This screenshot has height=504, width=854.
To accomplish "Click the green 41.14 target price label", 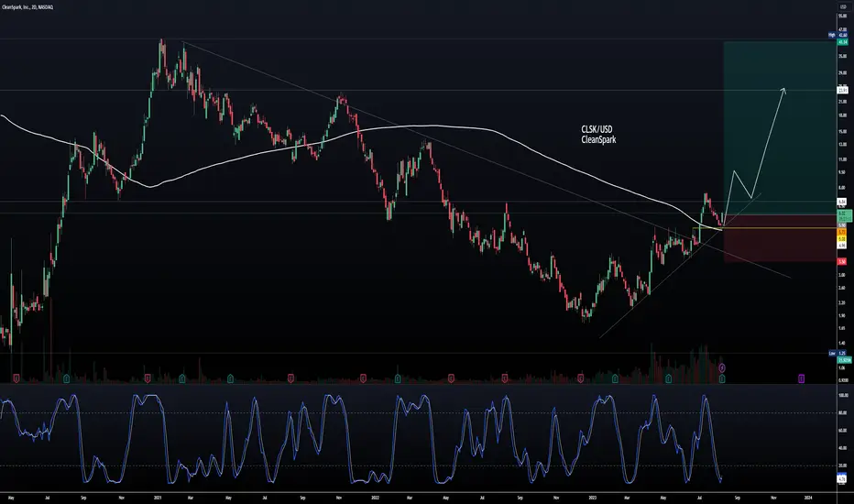I will (x=843, y=42).
